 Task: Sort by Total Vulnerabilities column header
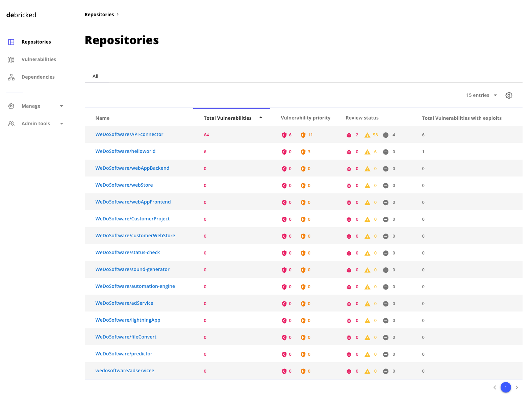[x=228, y=118]
